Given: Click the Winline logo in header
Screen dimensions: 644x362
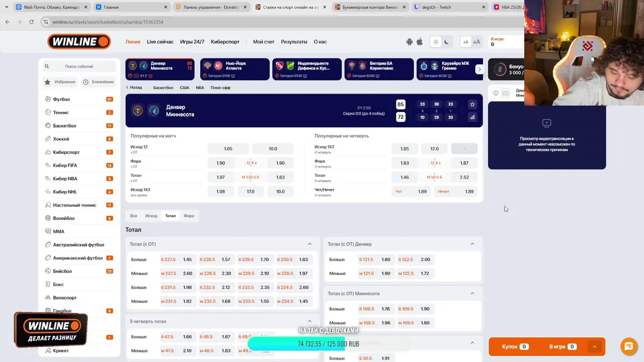Looking at the screenshot, I should 79,42.
